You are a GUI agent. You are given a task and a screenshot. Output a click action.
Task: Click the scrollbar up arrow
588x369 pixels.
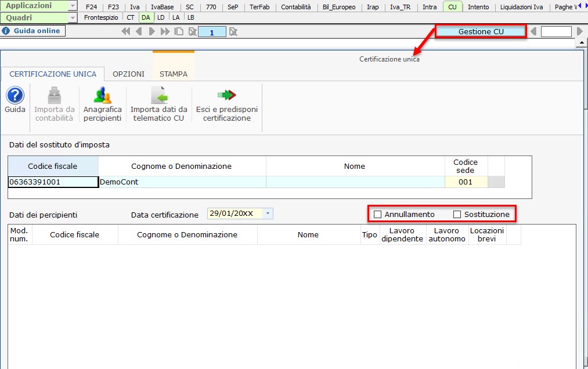pos(582,44)
